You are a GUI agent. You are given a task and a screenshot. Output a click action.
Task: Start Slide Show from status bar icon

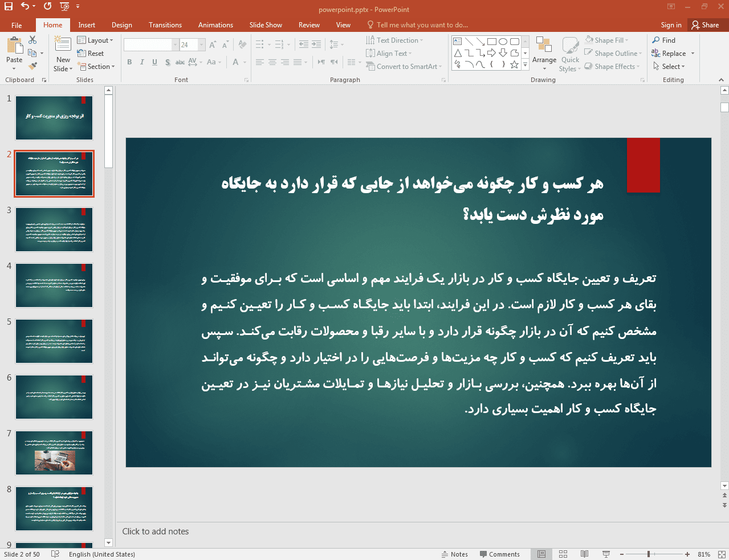pyautogui.click(x=606, y=554)
